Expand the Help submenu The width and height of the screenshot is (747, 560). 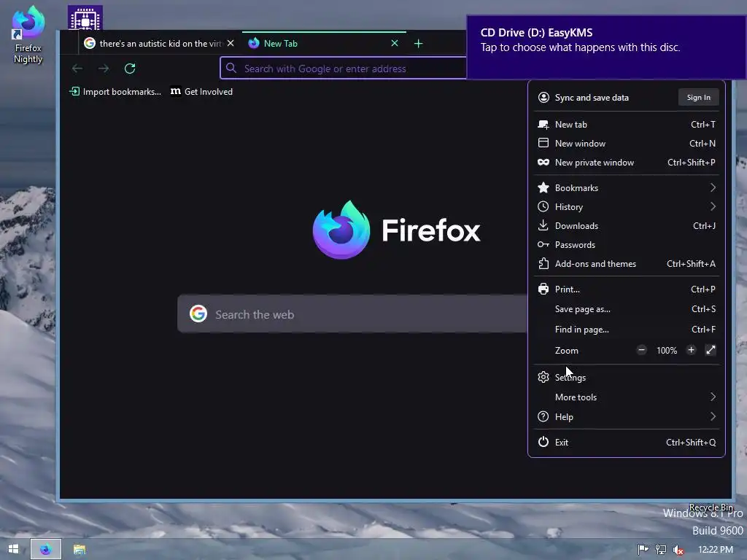tap(626, 416)
